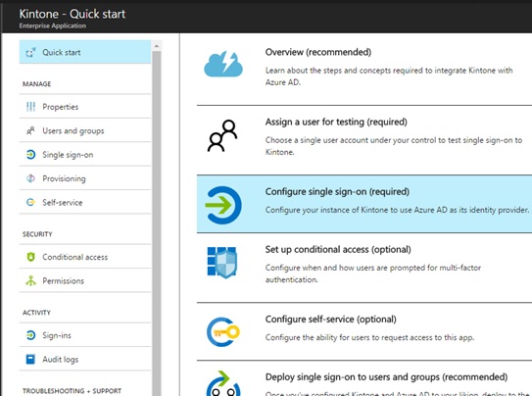Select the Single sign-on arrow icon in sidebar
Viewport: 532px width, 396px height.
tap(30, 155)
